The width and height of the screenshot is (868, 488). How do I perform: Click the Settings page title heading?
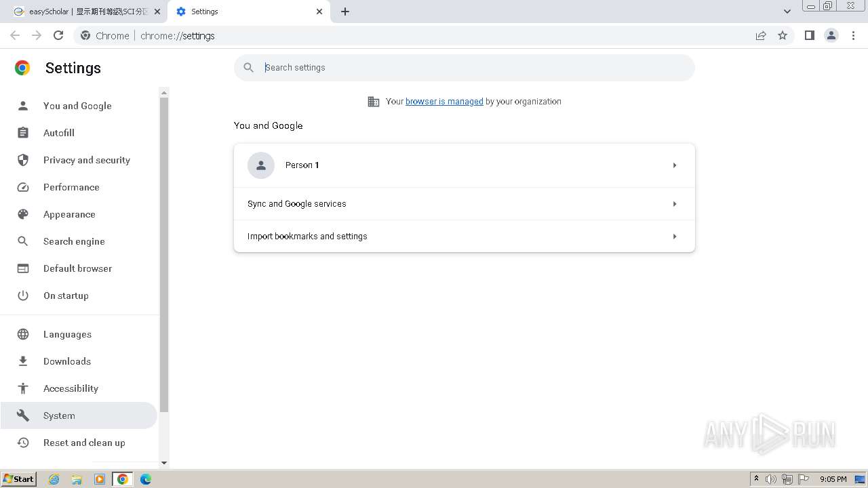point(73,68)
